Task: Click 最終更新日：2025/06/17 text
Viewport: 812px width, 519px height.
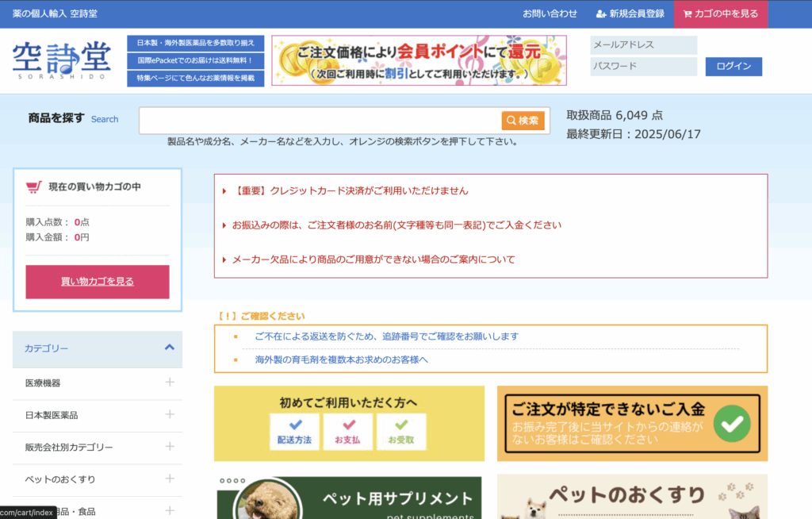Action: [634, 134]
